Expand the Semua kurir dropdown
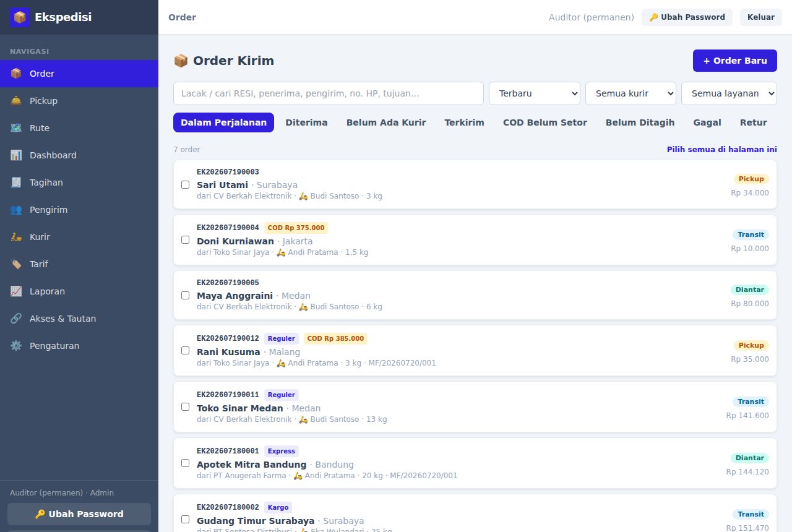Screen dimensions: 792x532 [631, 93]
